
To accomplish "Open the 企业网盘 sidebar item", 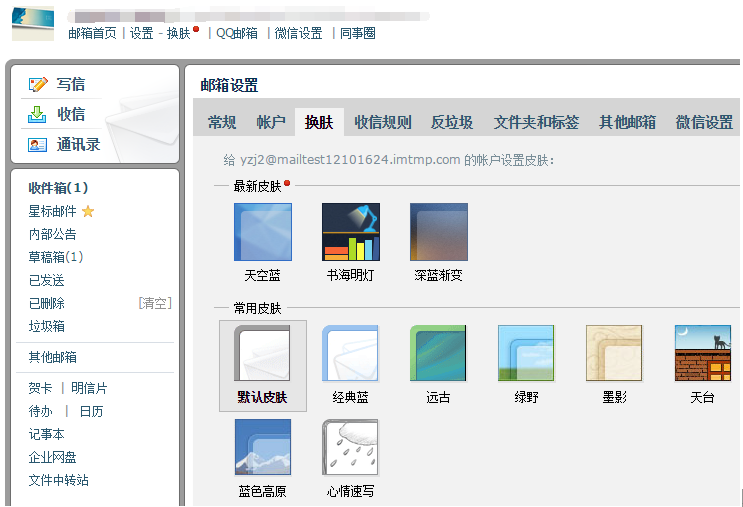I will [x=52, y=457].
